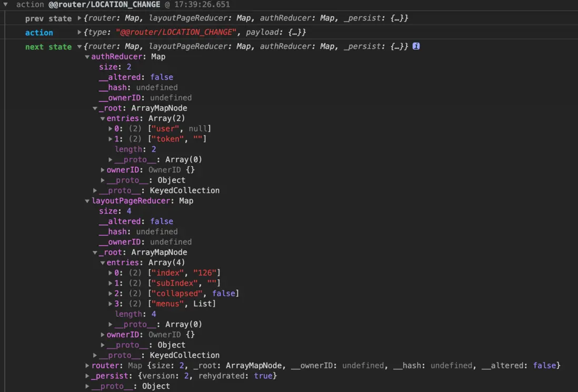The height and width of the screenshot is (392, 578).
Task: Click the green "next state" label
Action: (48, 47)
